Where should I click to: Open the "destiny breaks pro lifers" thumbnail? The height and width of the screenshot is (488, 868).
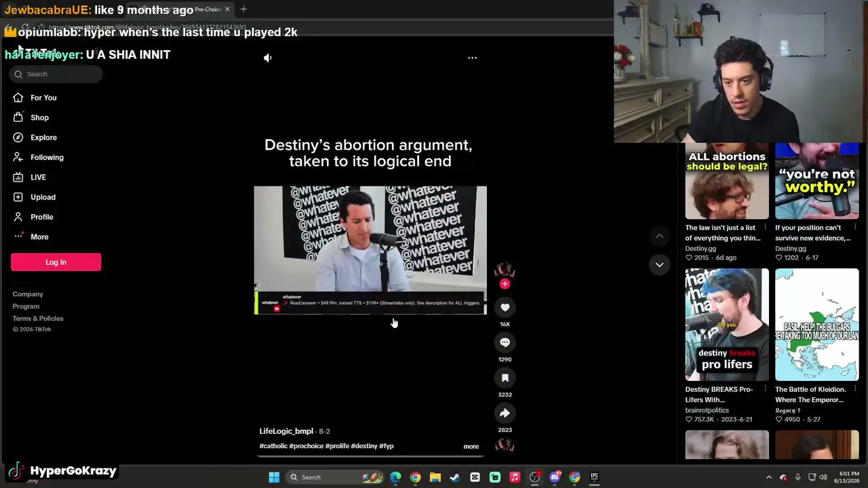point(727,325)
